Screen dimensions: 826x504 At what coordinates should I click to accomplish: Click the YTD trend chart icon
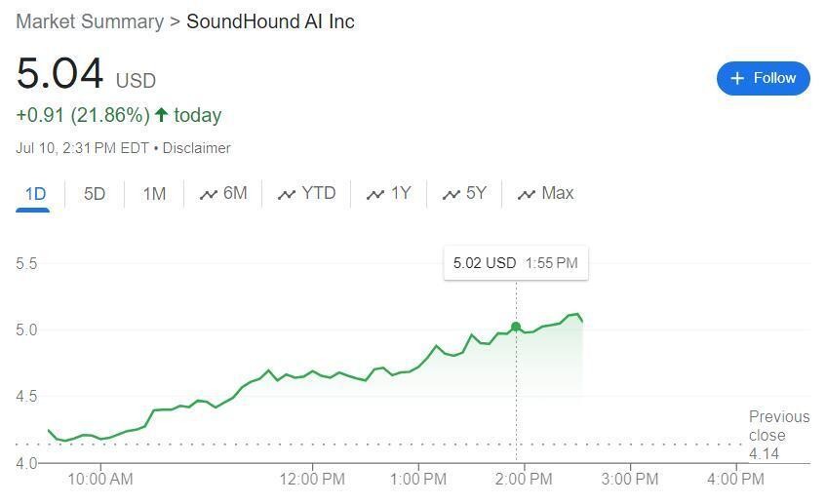click(x=286, y=194)
